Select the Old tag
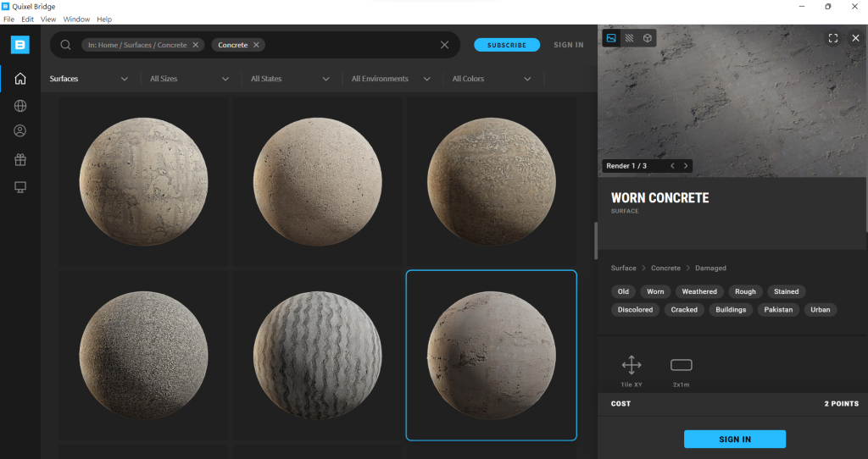 tap(623, 291)
